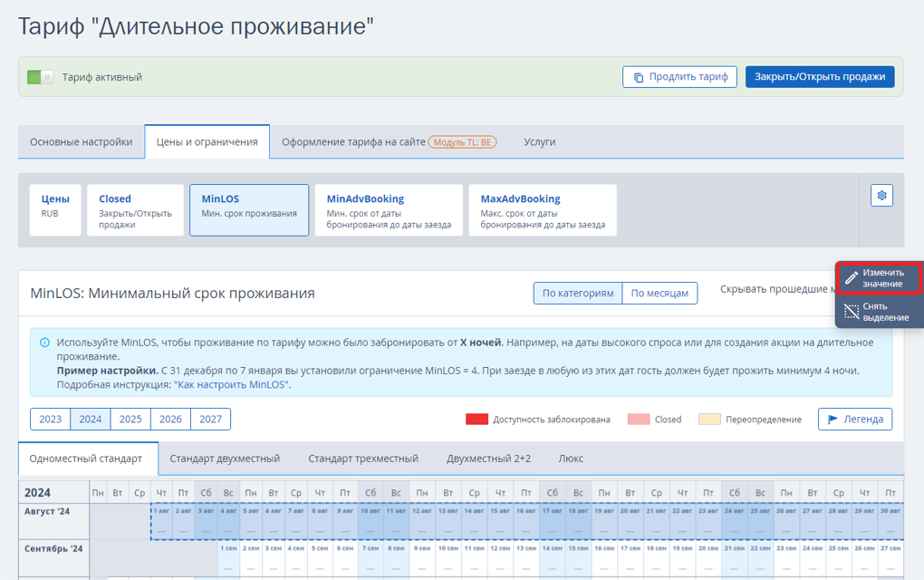Click yellow 'Переопределение' legend swatch

tap(709, 419)
